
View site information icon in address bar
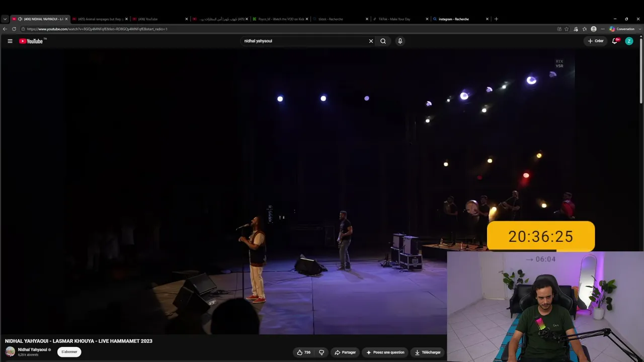point(23,29)
